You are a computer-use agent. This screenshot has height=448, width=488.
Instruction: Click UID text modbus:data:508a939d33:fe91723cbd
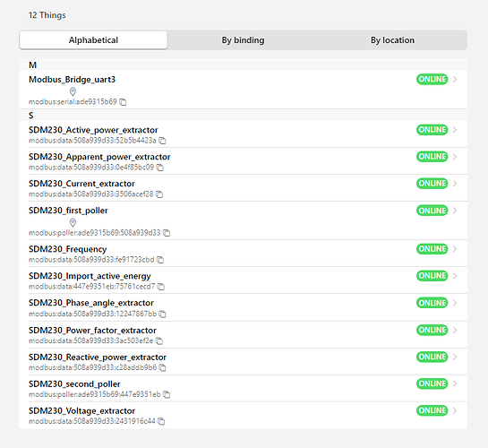[x=91, y=260]
